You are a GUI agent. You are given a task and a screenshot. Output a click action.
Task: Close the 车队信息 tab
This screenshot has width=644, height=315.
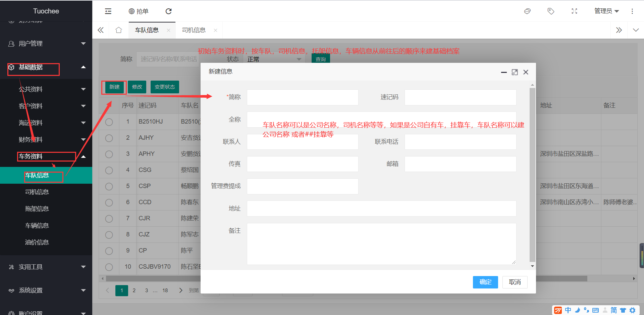168,30
